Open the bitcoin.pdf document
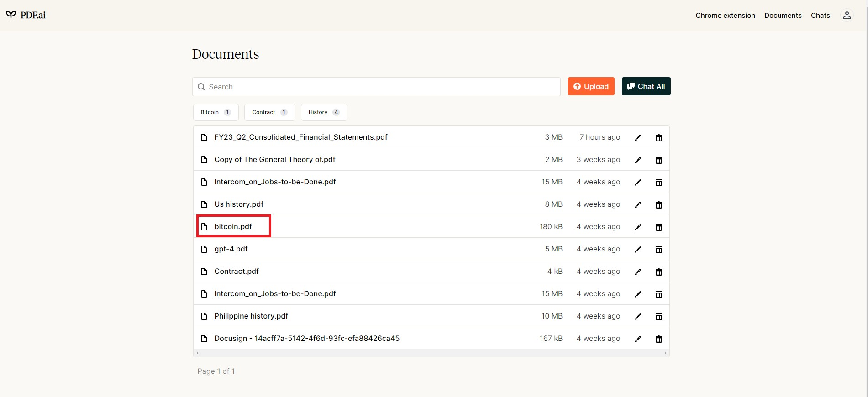This screenshot has width=868, height=397. point(233,226)
